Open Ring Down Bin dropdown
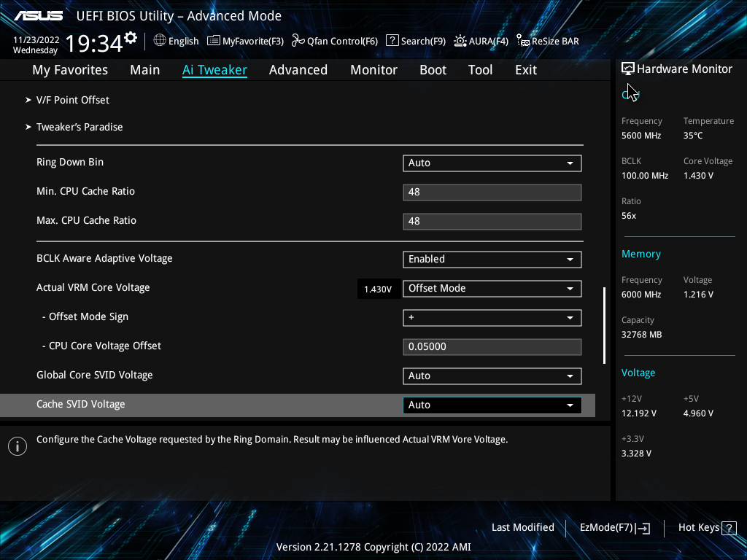747x560 pixels. click(x=492, y=163)
